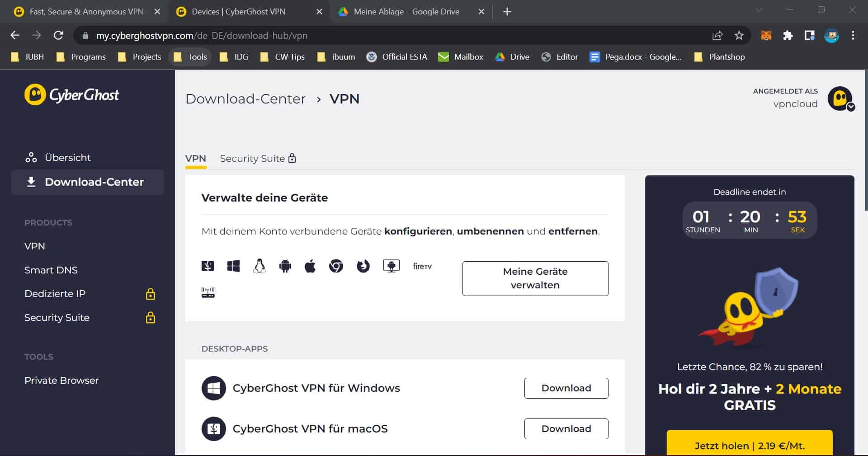The image size is (868, 456).
Task: Go back to the previous page
Action: pos(15,35)
